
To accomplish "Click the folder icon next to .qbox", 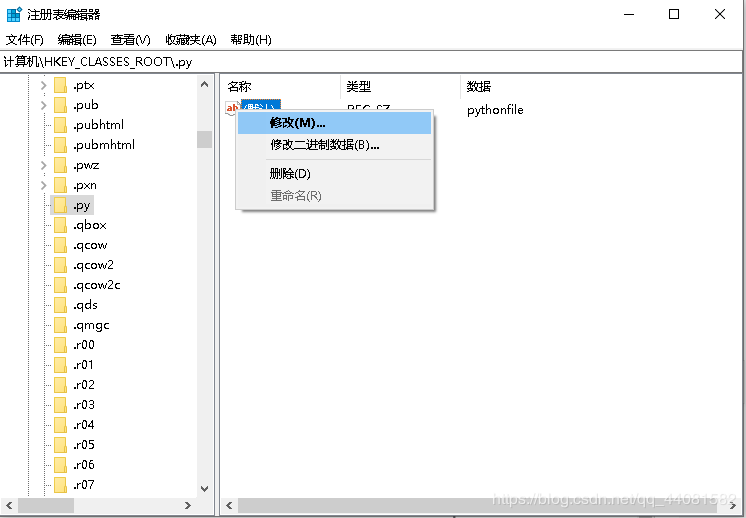I will [60, 225].
